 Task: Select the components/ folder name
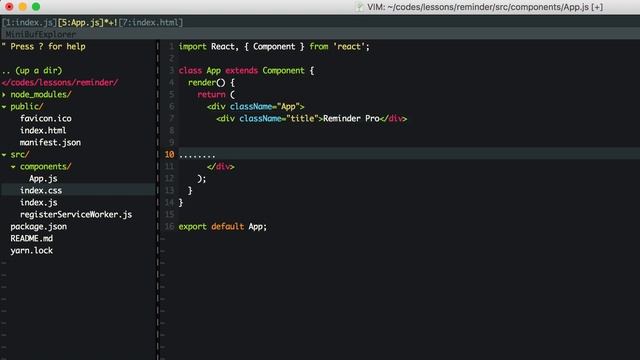45,167
